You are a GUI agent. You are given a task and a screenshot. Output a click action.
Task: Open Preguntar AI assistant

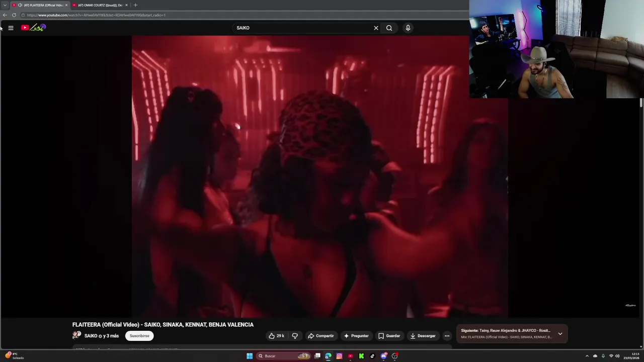tap(356, 336)
